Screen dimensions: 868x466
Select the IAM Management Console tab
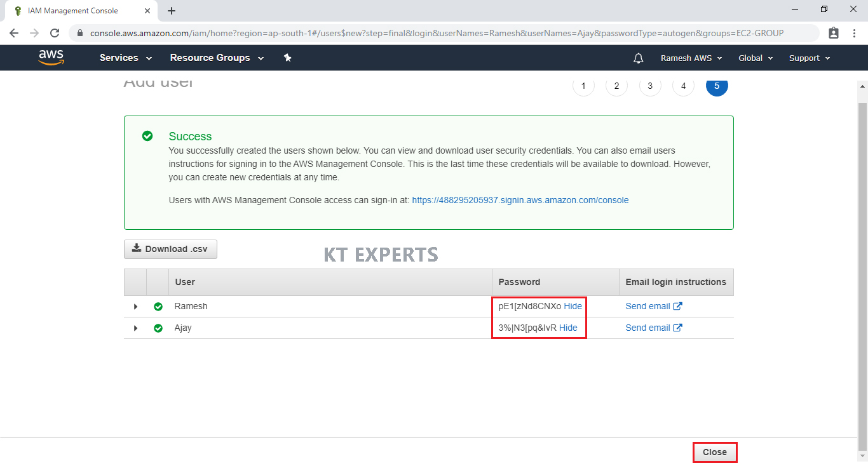click(81, 11)
